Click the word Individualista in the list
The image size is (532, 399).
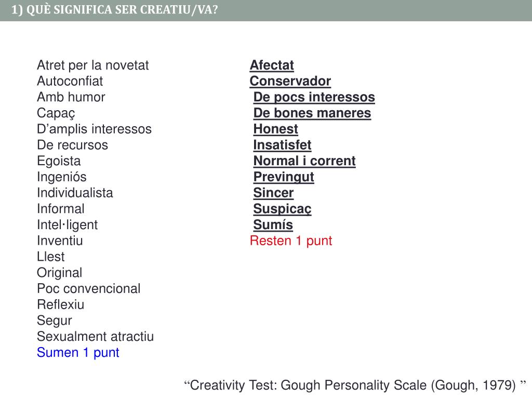pos(75,193)
